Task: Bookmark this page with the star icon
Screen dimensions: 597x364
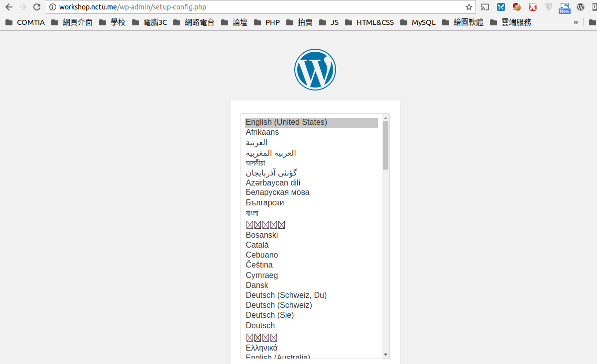Action: 469,7
